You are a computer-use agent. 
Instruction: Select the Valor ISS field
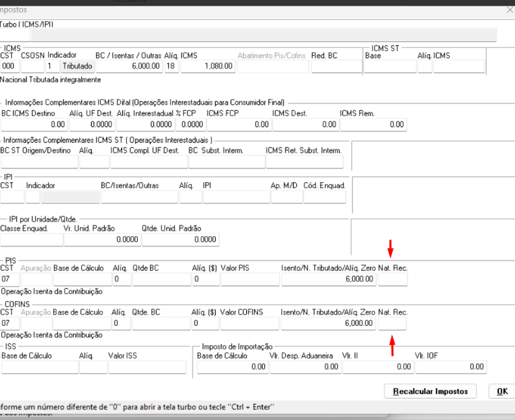(x=147, y=367)
